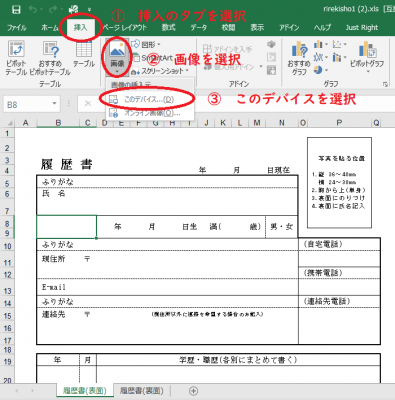Click the 男・女 cell
395x400 pixels.
(x=282, y=227)
